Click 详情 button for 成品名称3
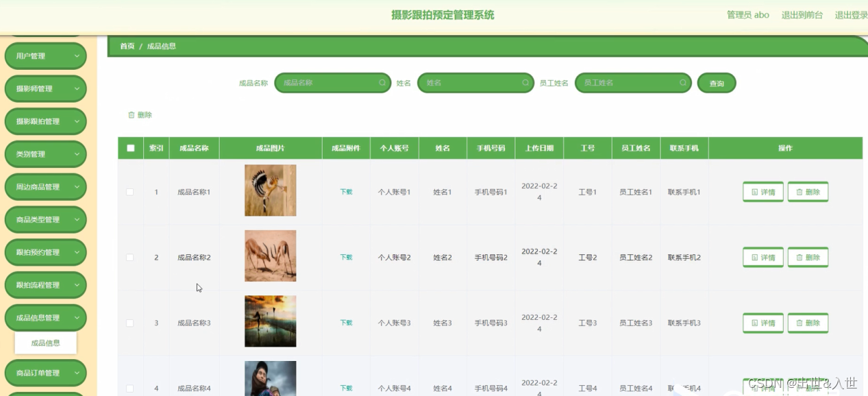This screenshot has height=396, width=868. [x=763, y=323]
